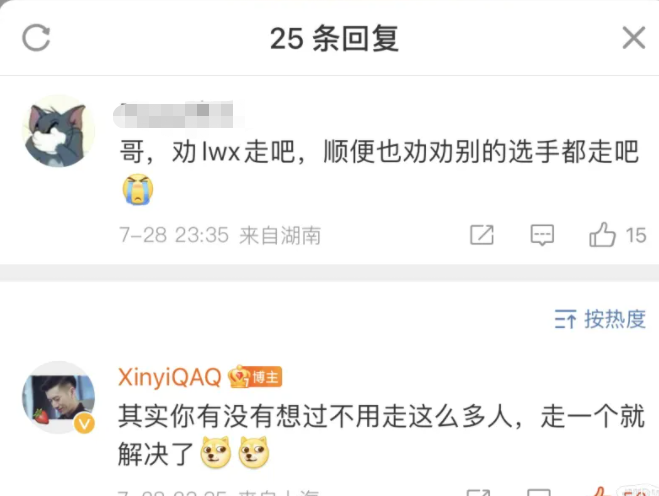Tap the 25 条回复 header title
This screenshot has width=659, height=496.
334,38
